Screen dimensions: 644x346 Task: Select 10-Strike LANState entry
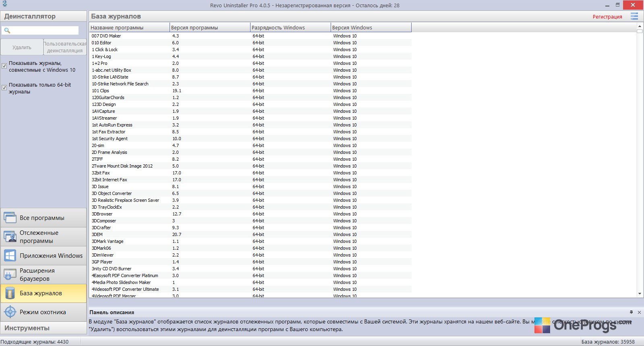click(x=250, y=77)
